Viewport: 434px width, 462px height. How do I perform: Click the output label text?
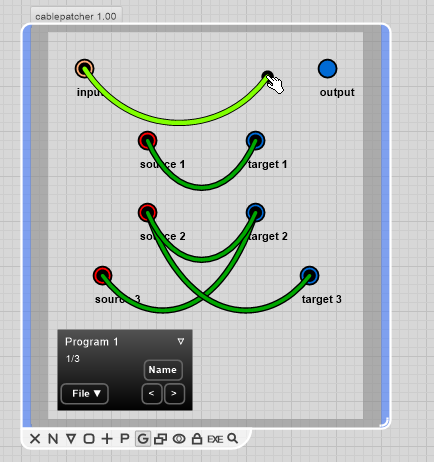tap(337, 92)
